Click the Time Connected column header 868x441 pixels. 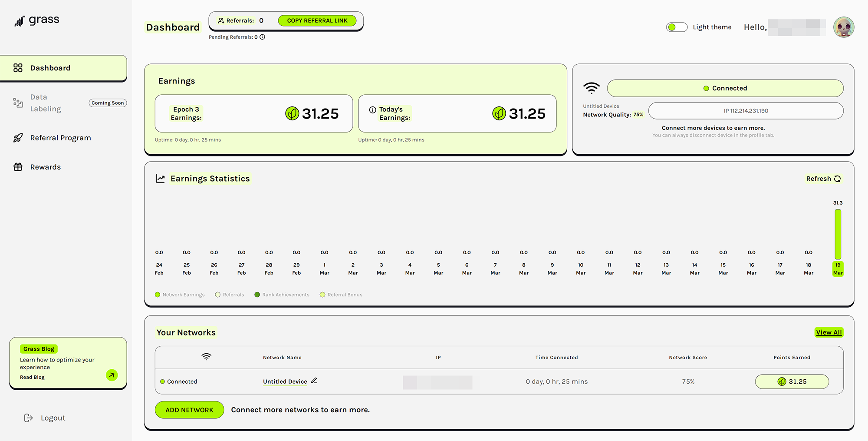click(x=556, y=358)
